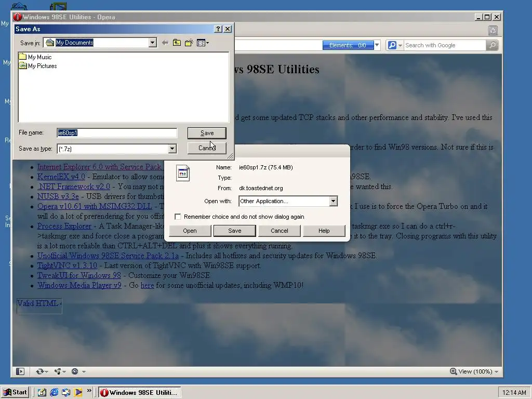Viewport: 532px width, 399px height.
Task: Open KernelEX v4.0 link
Action: tap(61, 177)
